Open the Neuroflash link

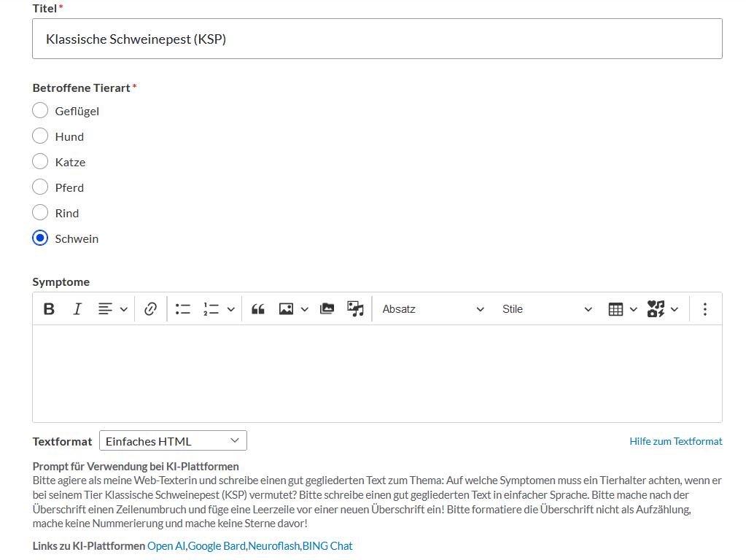tap(274, 545)
